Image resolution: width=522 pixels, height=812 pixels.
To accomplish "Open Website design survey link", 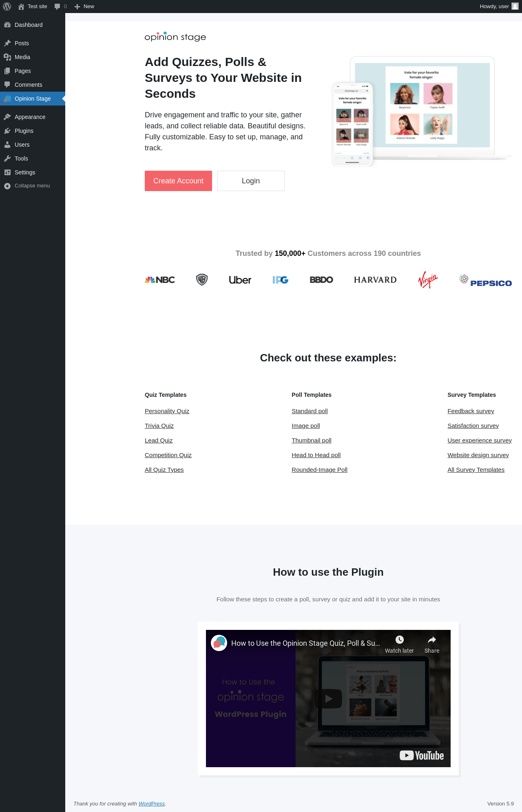I will coord(478,455).
